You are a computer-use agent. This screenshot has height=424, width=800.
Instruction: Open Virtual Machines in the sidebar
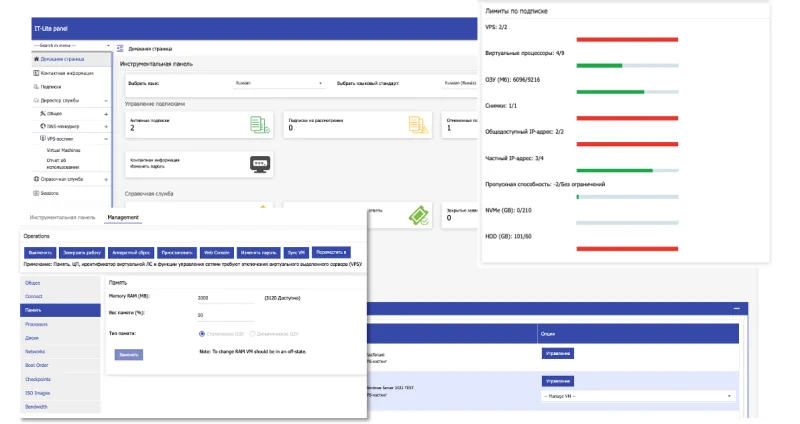[x=64, y=151]
